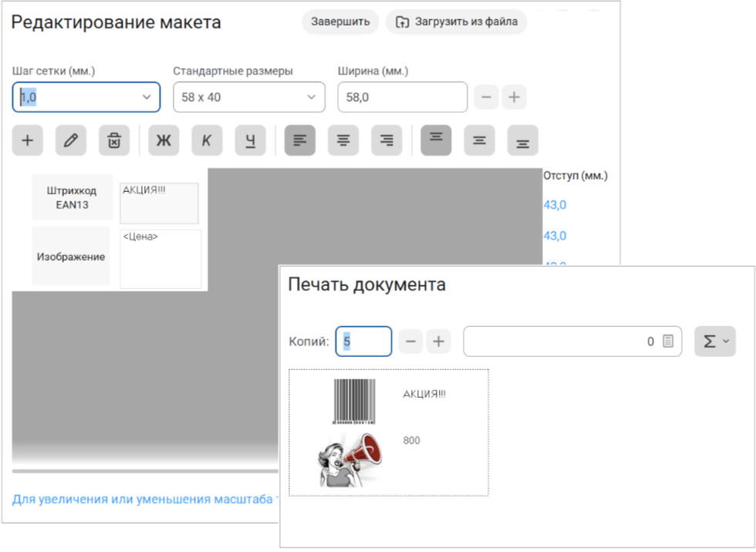Click АКЦИЯ!!! text in print preview
The width and height of the screenshot is (756, 552).
(x=424, y=394)
